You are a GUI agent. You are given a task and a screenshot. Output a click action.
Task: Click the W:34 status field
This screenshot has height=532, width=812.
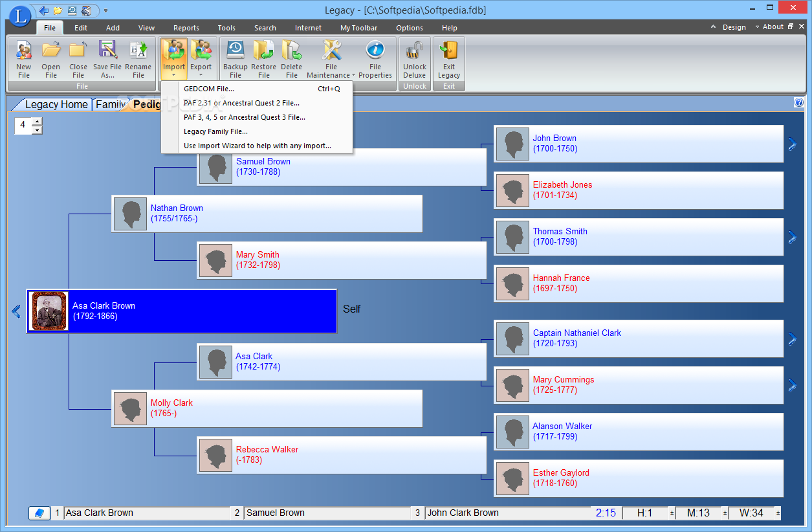(x=751, y=513)
